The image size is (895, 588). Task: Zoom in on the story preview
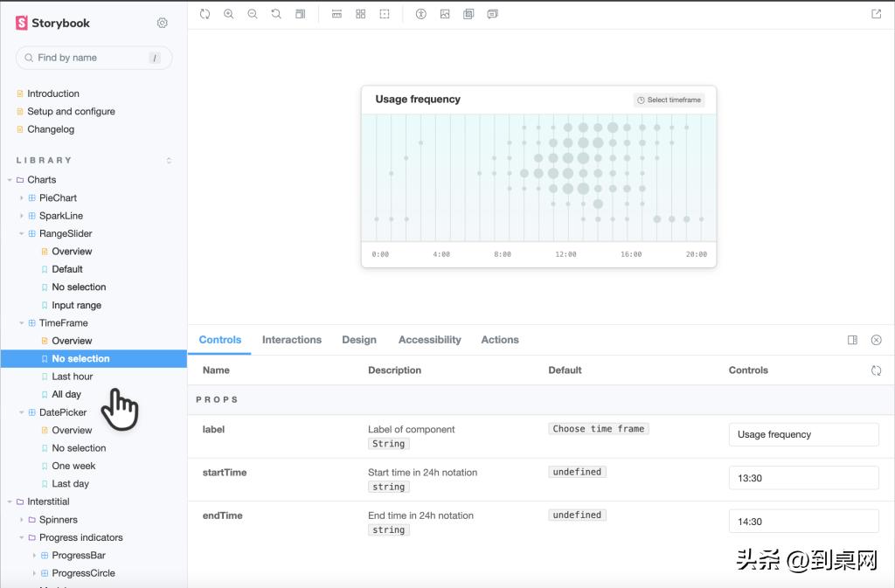pos(229,14)
